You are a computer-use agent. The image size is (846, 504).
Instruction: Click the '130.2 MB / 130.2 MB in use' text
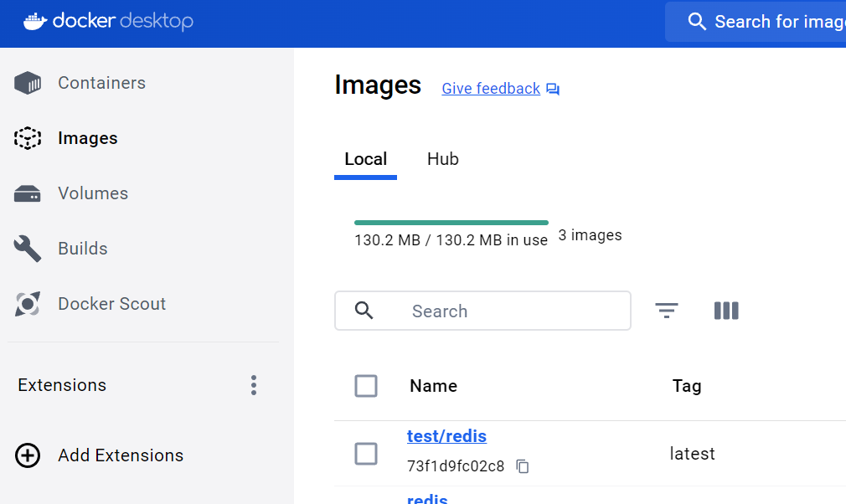pos(451,240)
